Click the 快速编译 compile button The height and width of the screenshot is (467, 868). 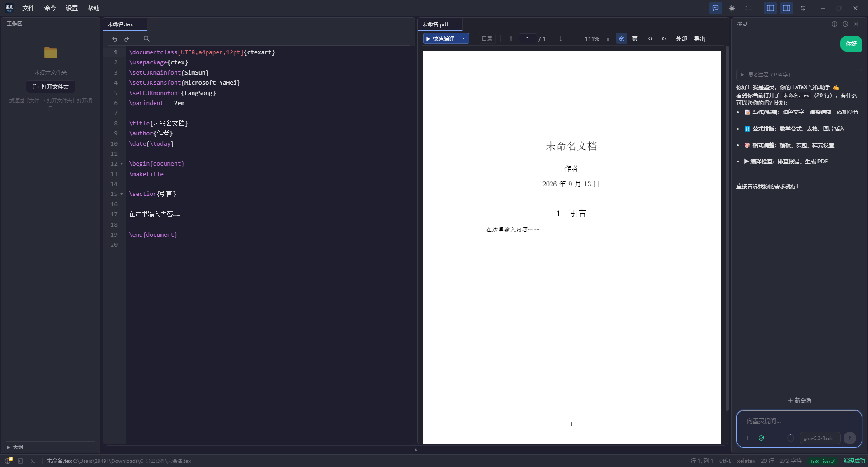[x=441, y=39]
